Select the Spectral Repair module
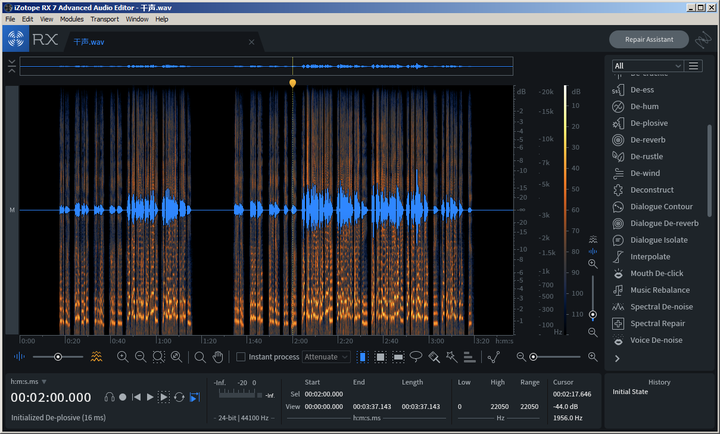This screenshot has height=434, width=720. (x=659, y=323)
